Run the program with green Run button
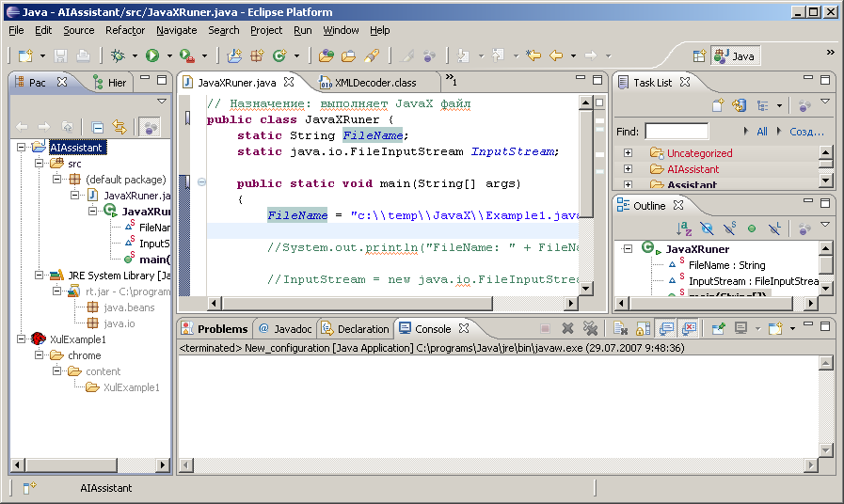 tap(152, 55)
